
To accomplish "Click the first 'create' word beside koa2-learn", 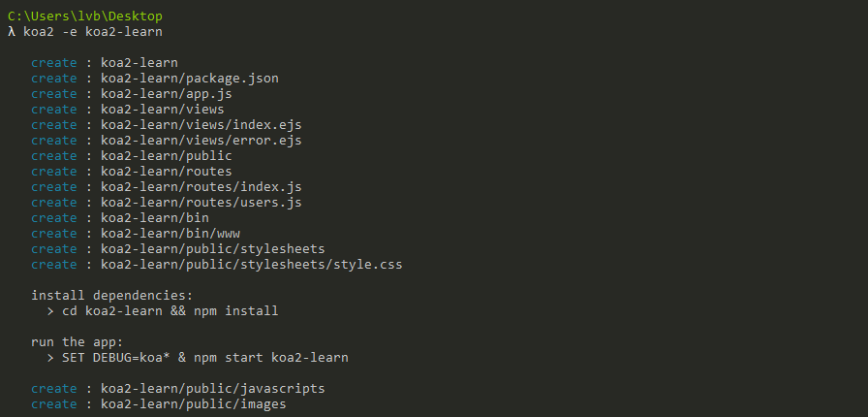I will coord(53,63).
